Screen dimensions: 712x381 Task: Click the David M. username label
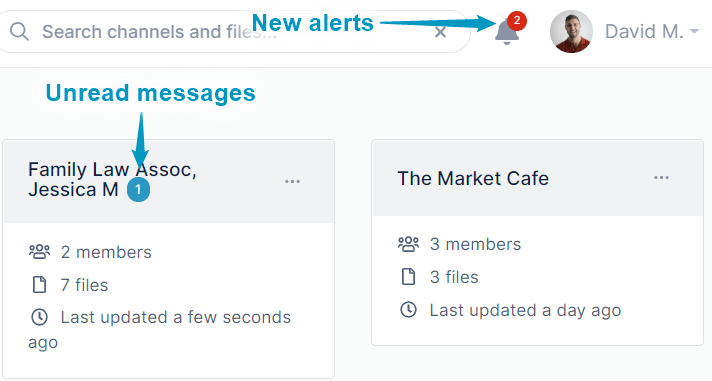(x=644, y=31)
